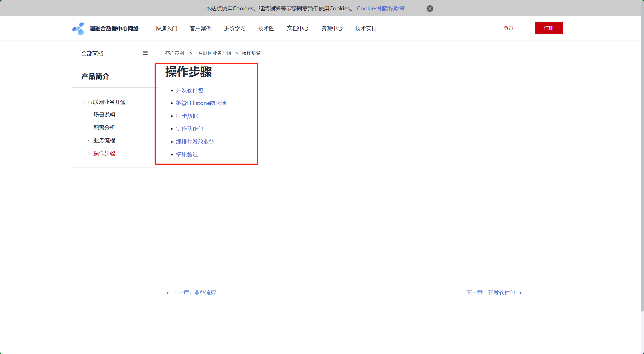Go to previous chapter 业务流程
This screenshot has height=354, width=644.
pos(191,293)
